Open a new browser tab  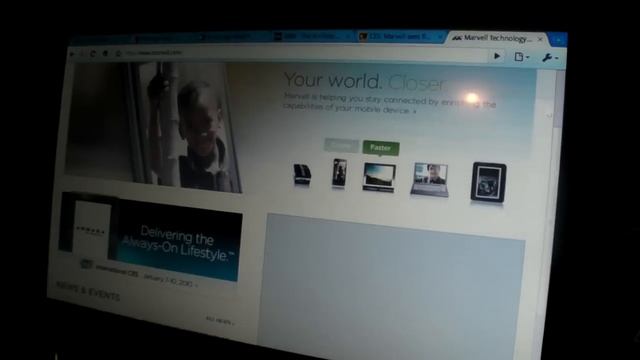coord(558,40)
